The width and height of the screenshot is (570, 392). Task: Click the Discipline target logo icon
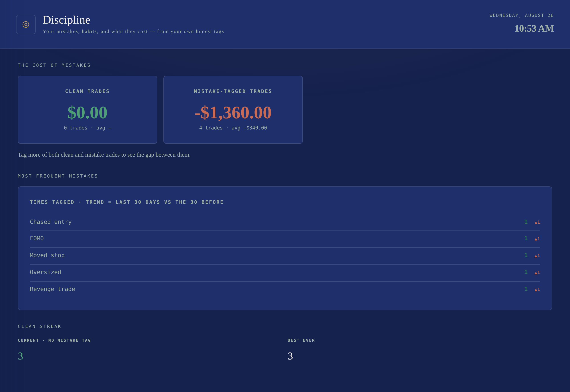[x=26, y=24]
